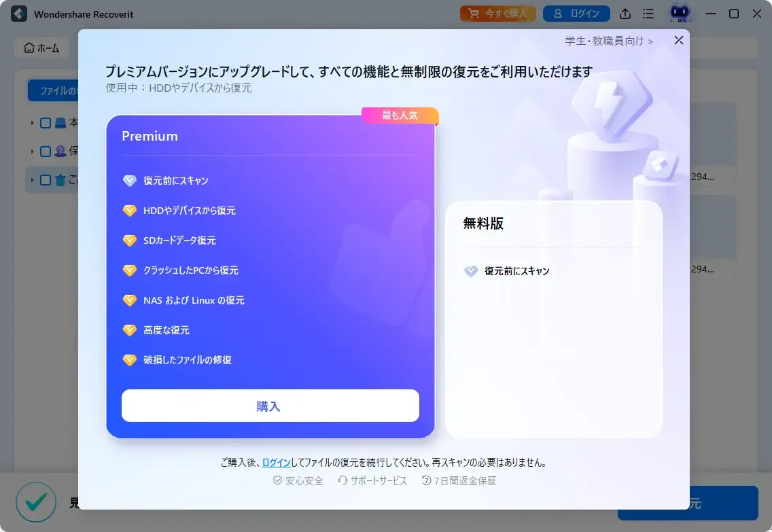Screen dimensions: 772x532
Task: Click the 購入 purchase button
Action: [x=270, y=406]
